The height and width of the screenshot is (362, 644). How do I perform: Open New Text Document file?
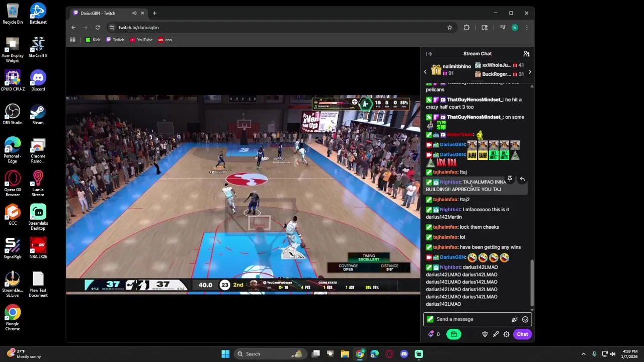click(x=38, y=285)
